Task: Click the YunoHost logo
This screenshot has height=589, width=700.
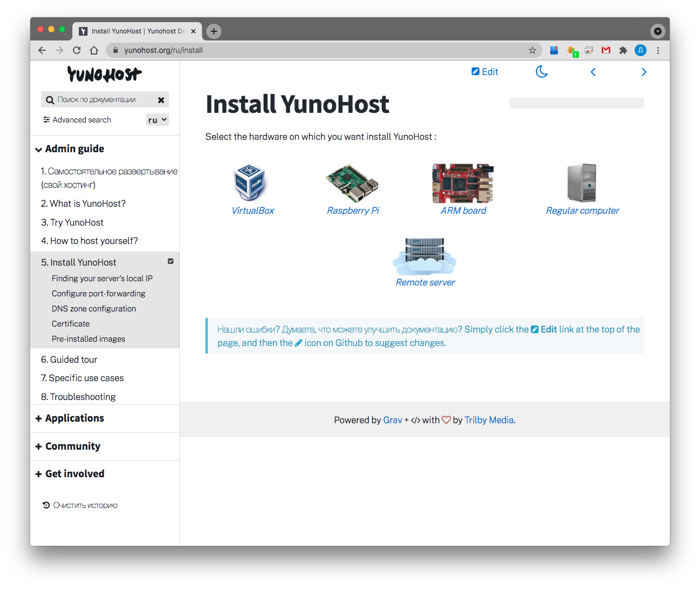Action: 105,74
